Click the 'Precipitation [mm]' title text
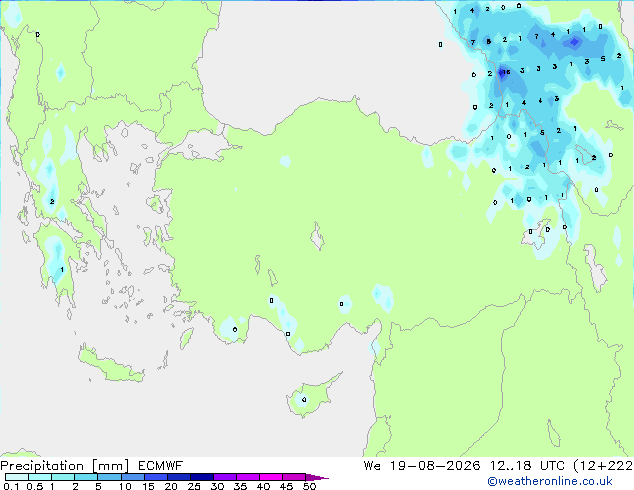This screenshot has width=634, height=490. (x=64, y=466)
